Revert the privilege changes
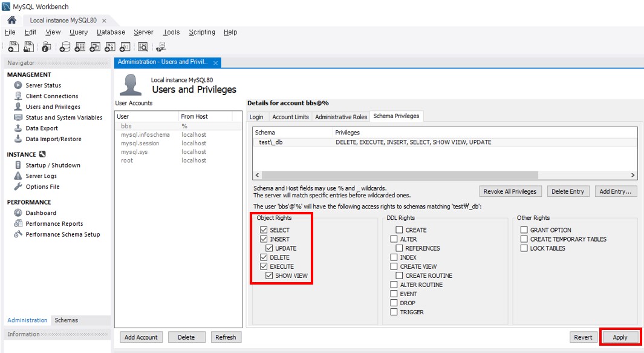Screen dimensions: 644x353 pos(583,337)
